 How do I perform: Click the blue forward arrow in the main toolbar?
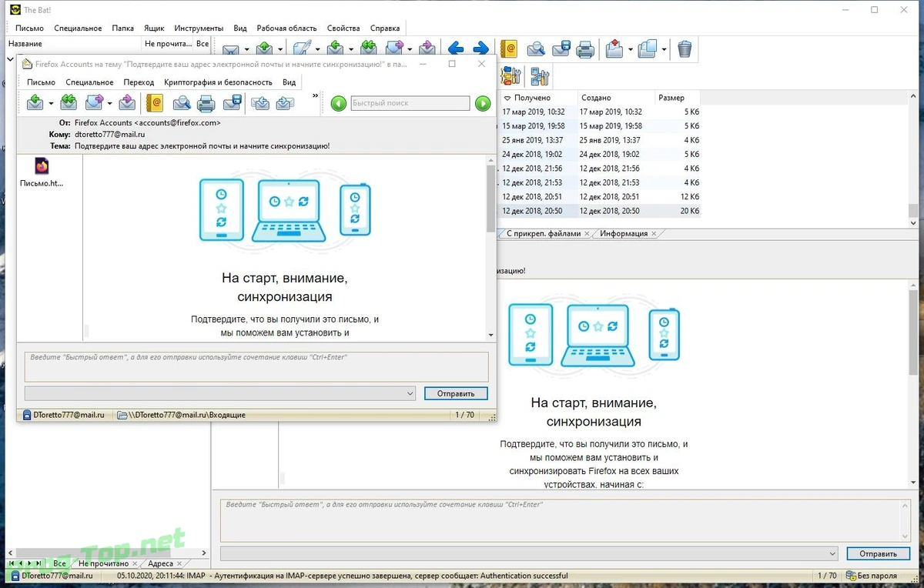481,49
